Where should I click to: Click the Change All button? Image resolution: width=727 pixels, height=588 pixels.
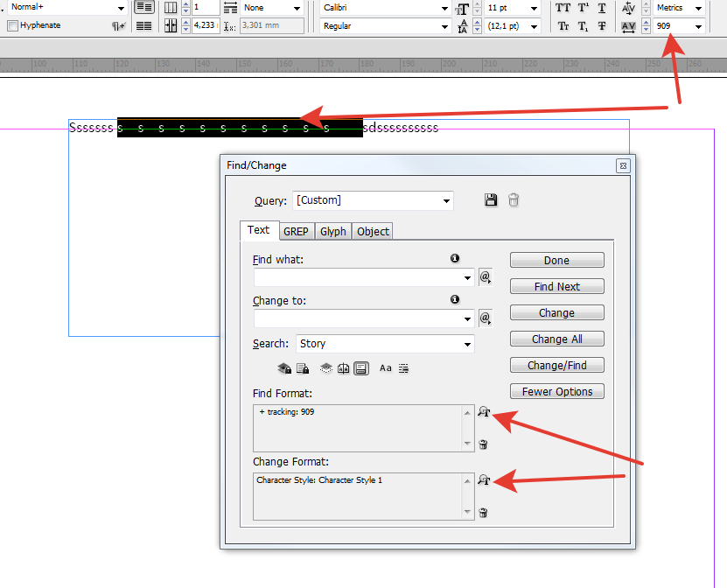(x=556, y=339)
